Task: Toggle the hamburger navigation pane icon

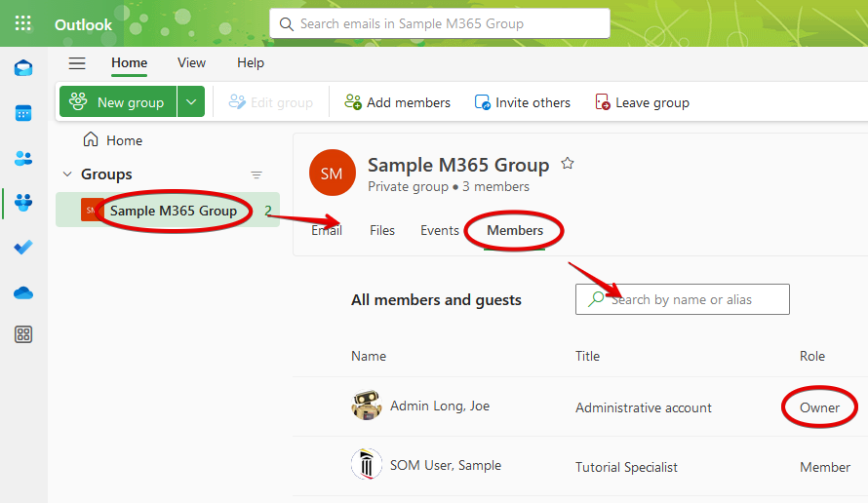Action: pyautogui.click(x=77, y=63)
